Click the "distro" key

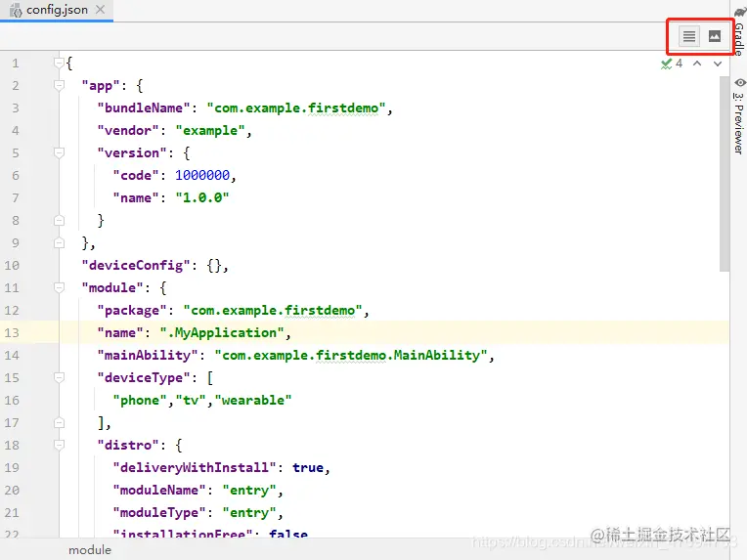point(128,446)
